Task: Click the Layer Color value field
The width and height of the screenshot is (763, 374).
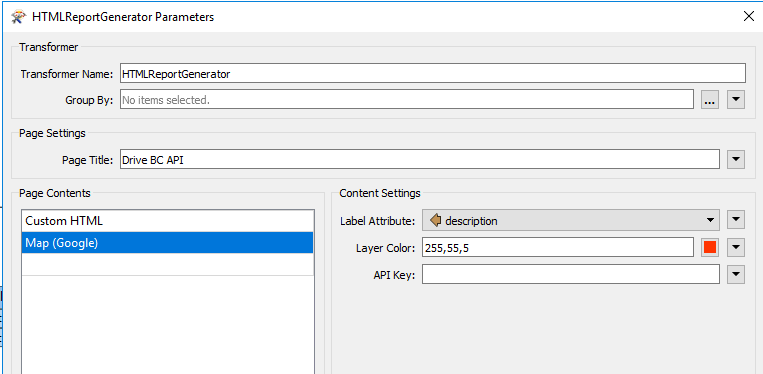Action: click(x=558, y=248)
